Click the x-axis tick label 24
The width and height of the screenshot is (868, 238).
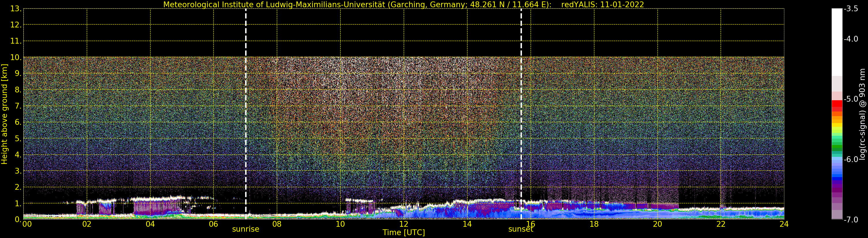(784, 224)
